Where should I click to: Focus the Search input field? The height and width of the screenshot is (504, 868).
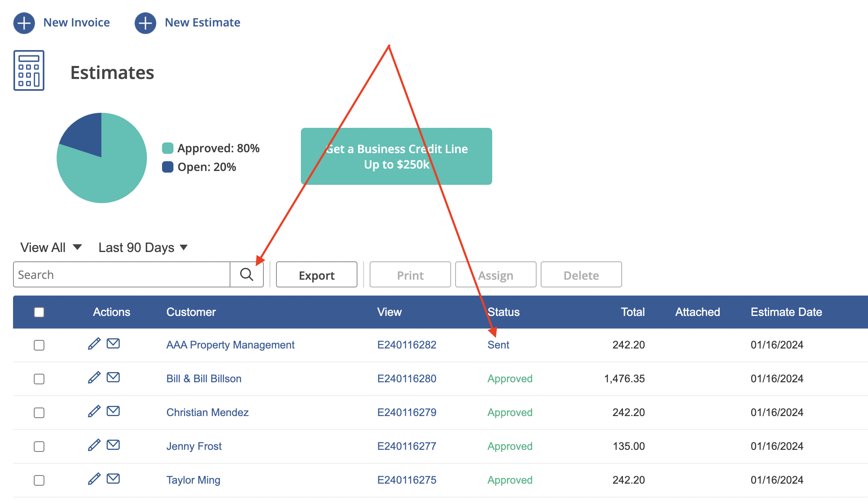point(122,275)
